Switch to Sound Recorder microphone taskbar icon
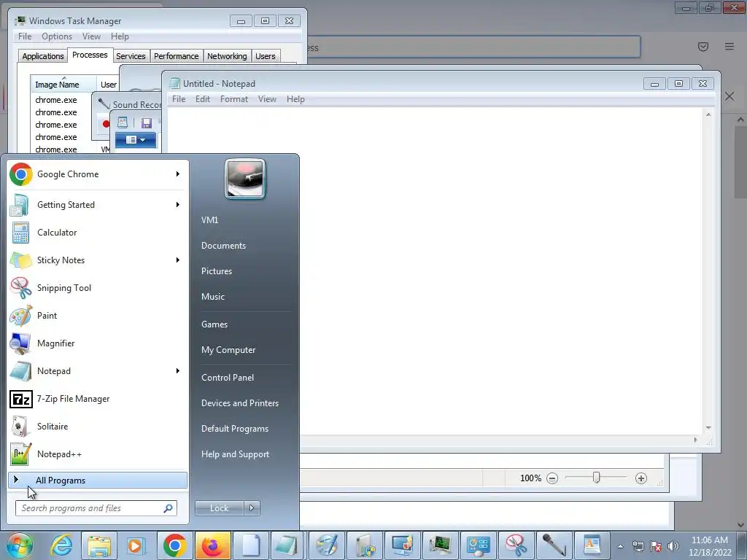The height and width of the screenshot is (560, 747). tap(554, 545)
